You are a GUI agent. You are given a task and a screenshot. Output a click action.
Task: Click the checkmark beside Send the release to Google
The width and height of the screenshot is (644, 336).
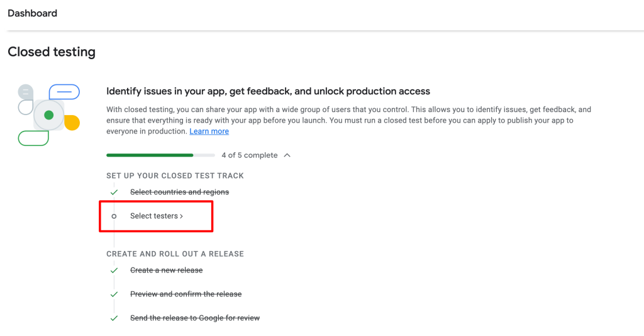tap(114, 318)
